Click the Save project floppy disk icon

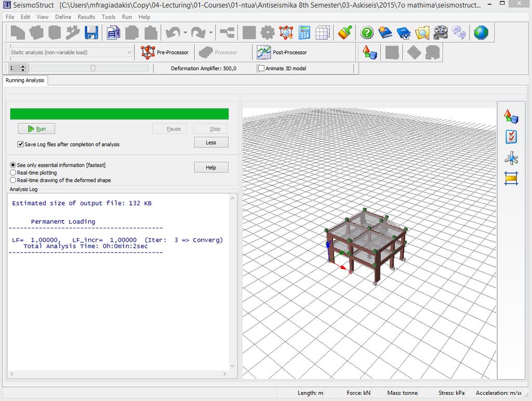pos(91,33)
